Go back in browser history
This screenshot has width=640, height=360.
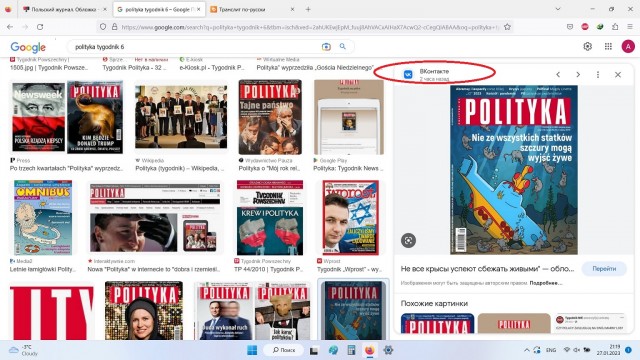point(10,27)
